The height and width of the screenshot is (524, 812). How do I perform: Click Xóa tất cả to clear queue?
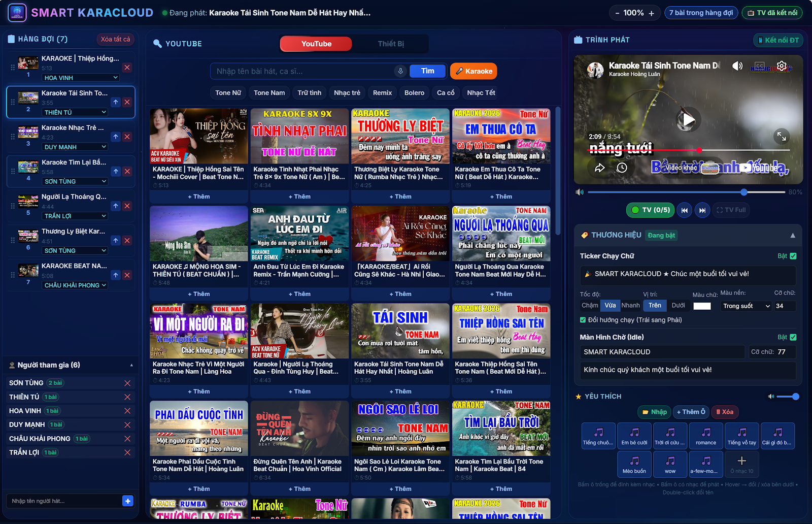pyautogui.click(x=115, y=39)
